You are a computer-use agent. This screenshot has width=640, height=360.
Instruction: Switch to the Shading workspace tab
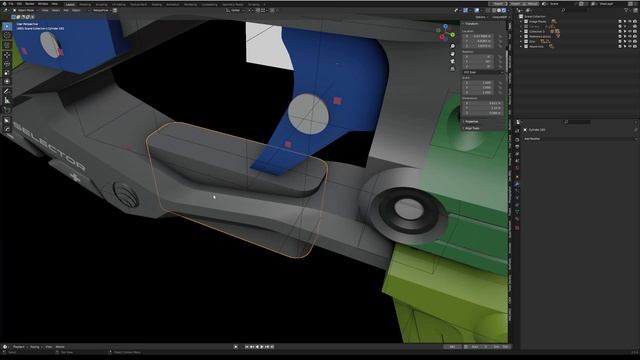coord(157,4)
